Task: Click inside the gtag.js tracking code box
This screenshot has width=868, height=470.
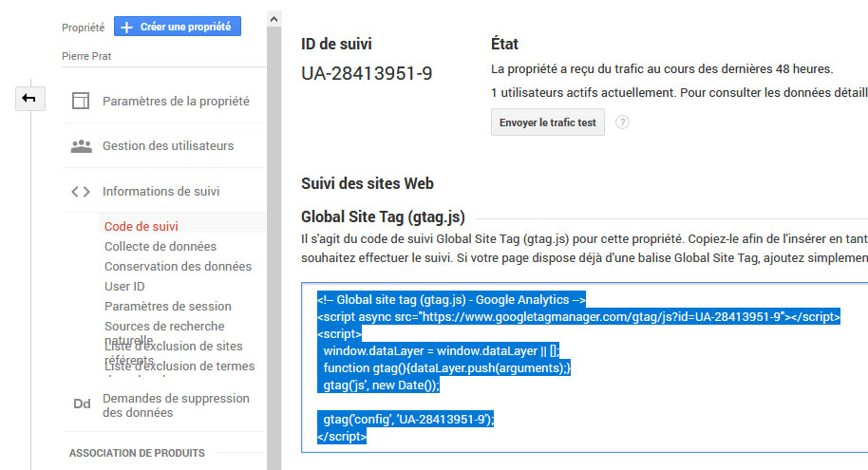Action: tap(585, 367)
